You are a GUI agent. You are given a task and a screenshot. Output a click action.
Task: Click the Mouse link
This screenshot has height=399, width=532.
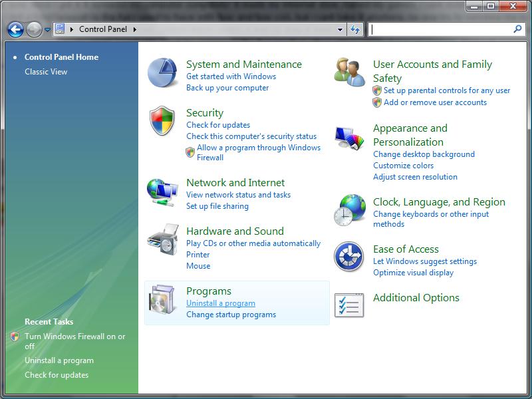(198, 266)
